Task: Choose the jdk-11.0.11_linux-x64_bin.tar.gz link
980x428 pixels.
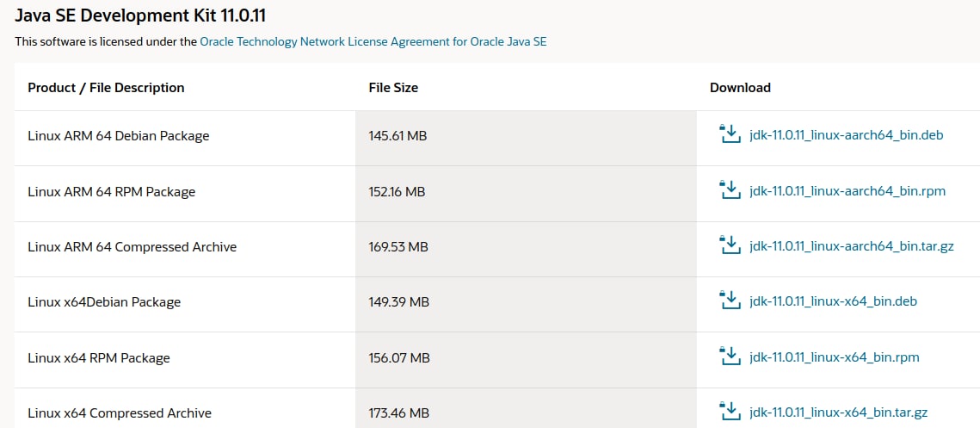Action: tap(838, 412)
